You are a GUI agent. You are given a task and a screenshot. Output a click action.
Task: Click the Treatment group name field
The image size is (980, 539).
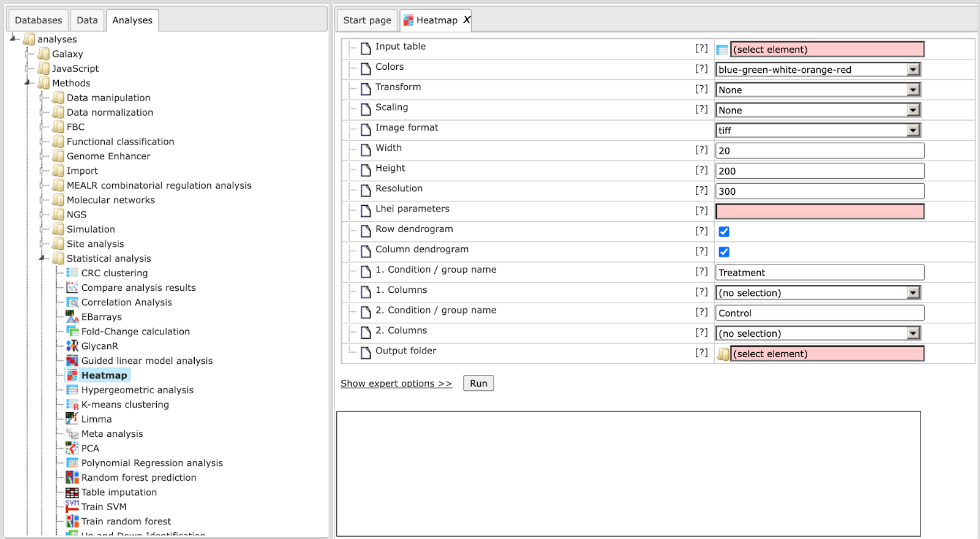click(x=820, y=273)
